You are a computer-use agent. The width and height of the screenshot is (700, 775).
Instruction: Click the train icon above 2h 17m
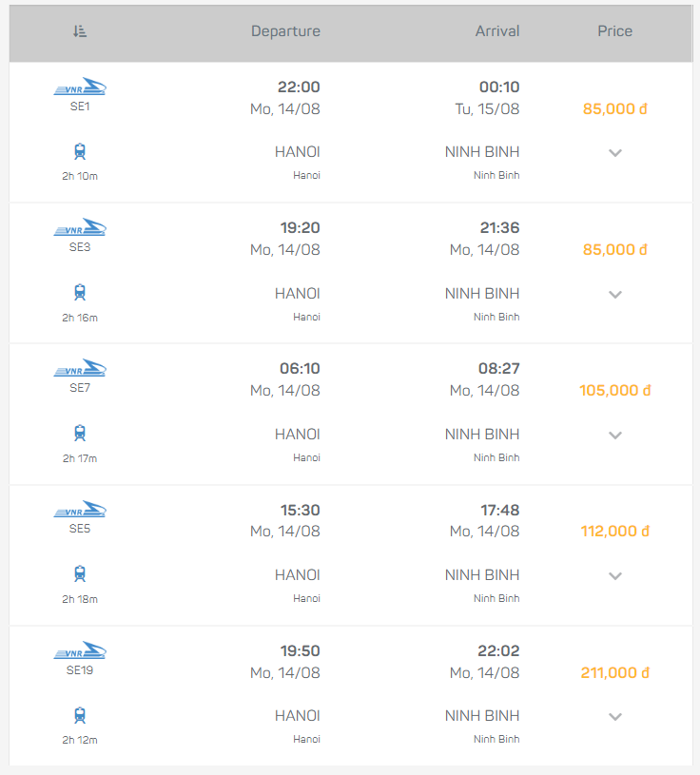tap(80, 434)
